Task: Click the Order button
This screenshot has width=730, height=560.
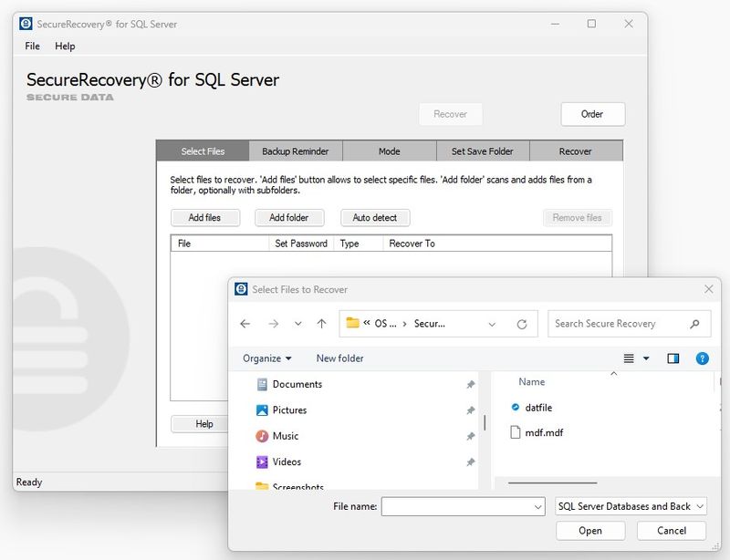Action: point(592,114)
